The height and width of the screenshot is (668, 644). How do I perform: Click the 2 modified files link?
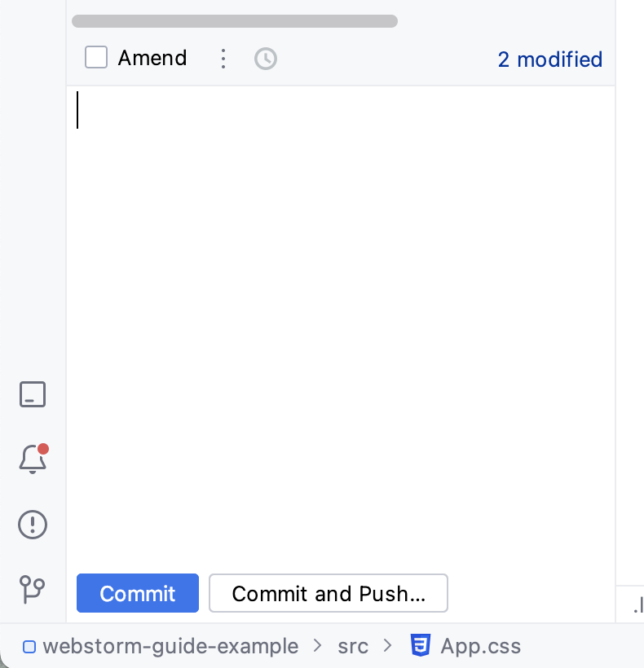tap(550, 59)
